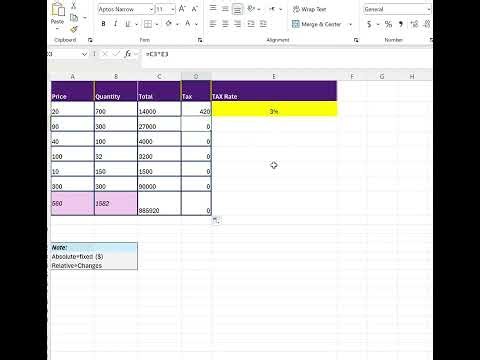Decrease decimal places
The width and height of the screenshot is (480, 360).
pyautogui.click(x=426, y=24)
